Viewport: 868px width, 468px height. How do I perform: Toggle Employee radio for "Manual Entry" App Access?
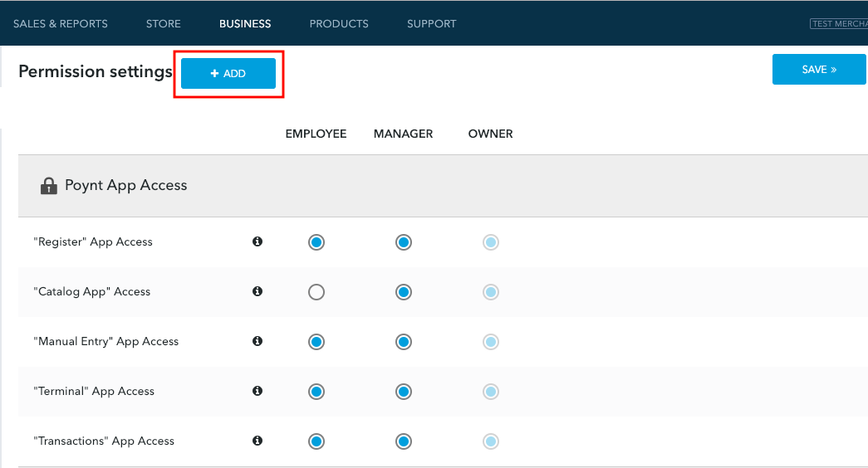pyautogui.click(x=316, y=342)
